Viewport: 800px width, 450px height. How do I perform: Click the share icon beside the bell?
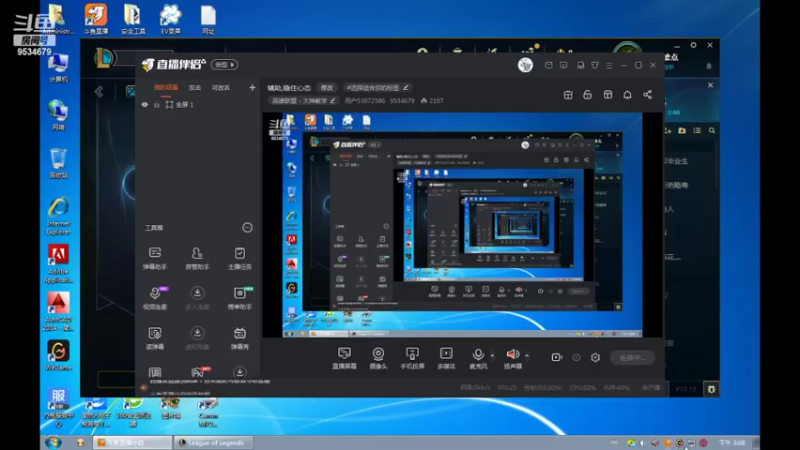coord(647,95)
